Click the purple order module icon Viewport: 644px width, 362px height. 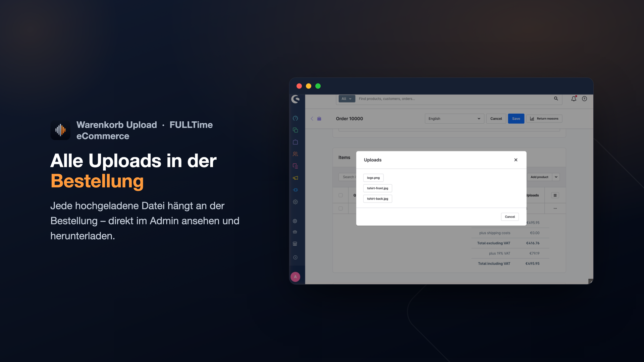tap(319, 119)
